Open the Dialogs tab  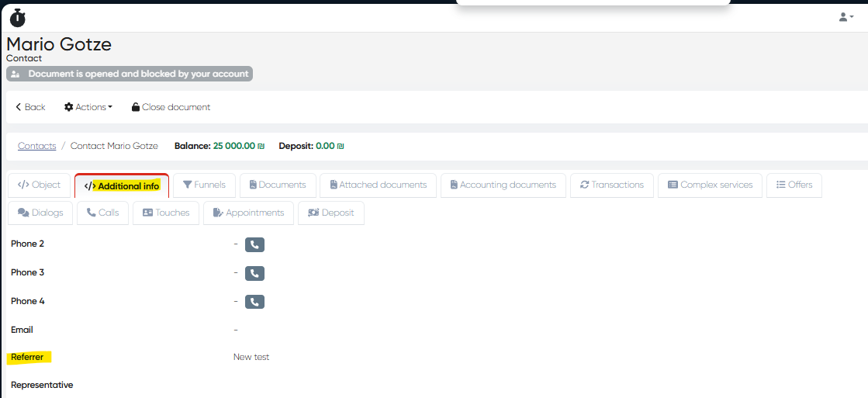[40, 213]
